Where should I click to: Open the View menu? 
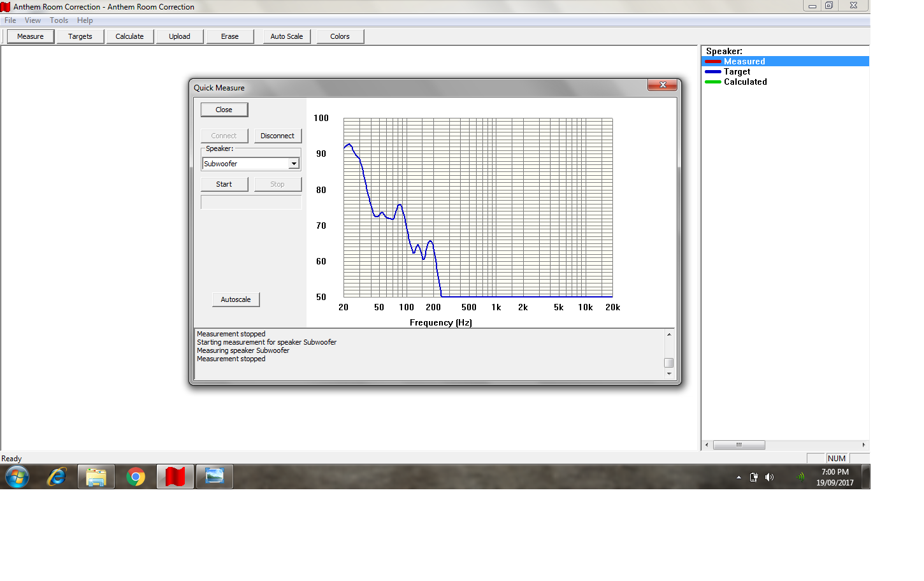coord(32,20)
